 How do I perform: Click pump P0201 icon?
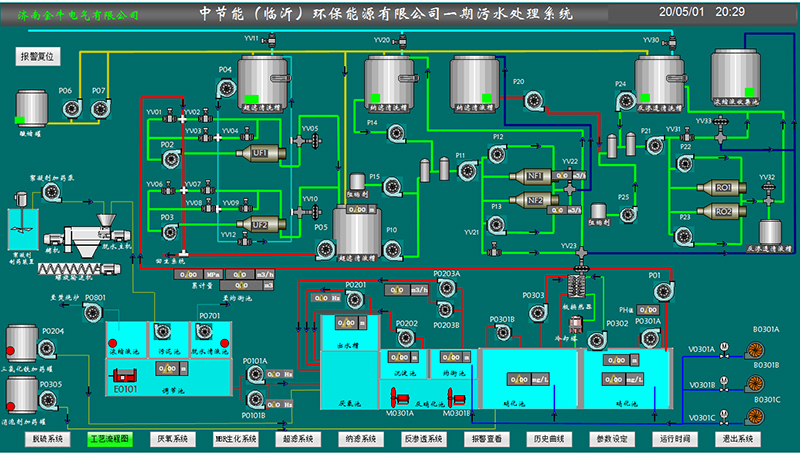click(x=355, y=300)
